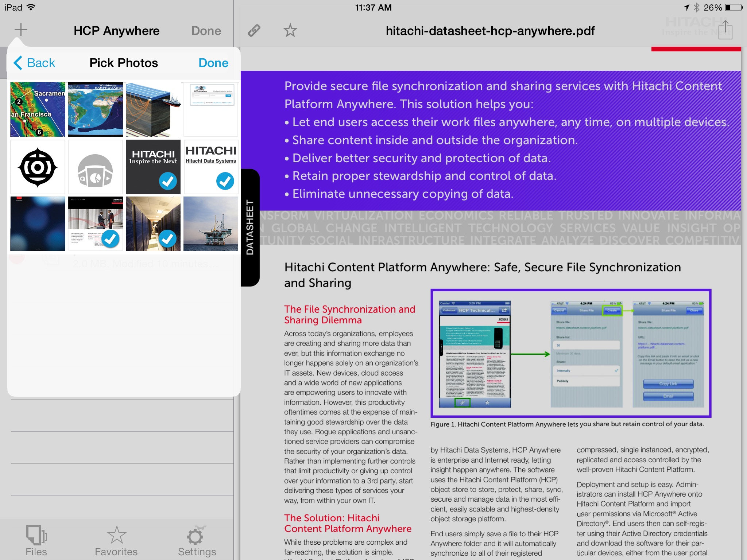
Task: Select the oil rig ocean photo
Action: click(x=211, y=224)
